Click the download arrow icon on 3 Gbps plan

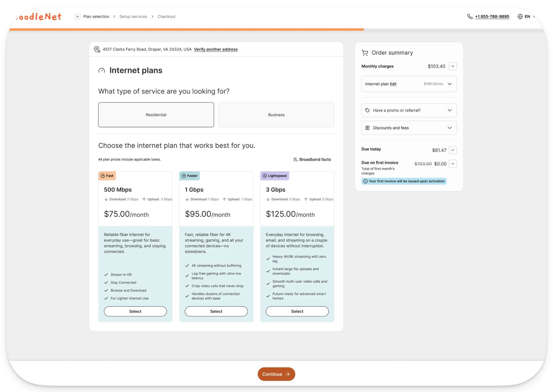pos(268,199)
